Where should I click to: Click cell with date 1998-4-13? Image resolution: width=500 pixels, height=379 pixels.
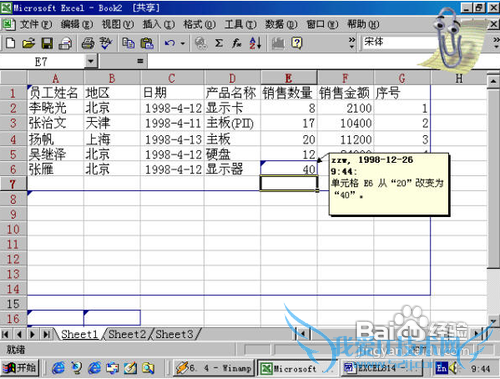coord(172,139)
